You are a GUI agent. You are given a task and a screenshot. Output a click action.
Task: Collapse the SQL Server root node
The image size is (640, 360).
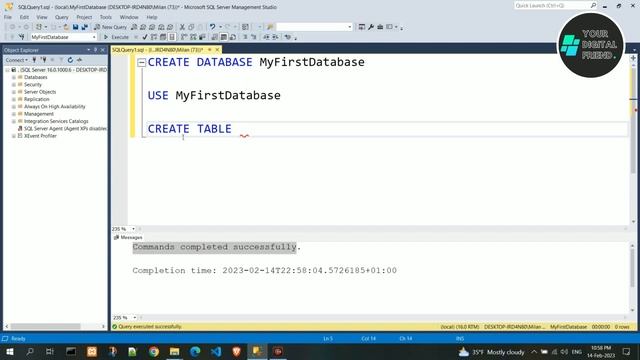(x=7, y=70)
